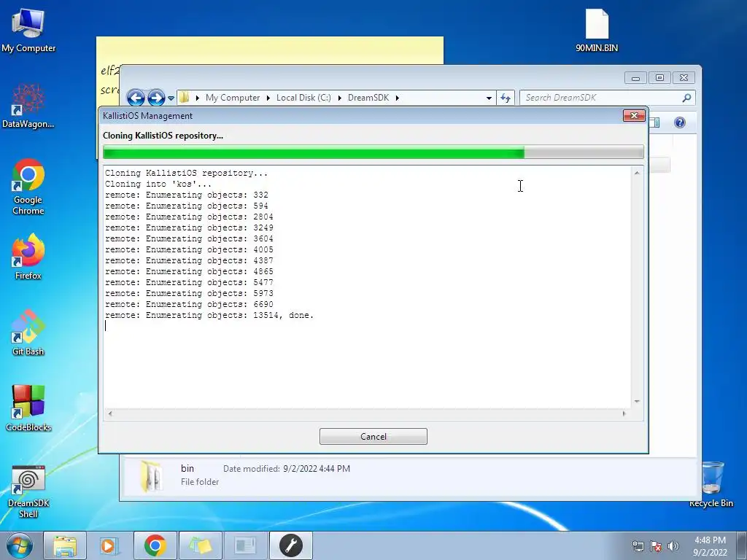Open the DataWagon desktop shortcut
Viewport: 747px width, 560px height.
tap(28, 106)
